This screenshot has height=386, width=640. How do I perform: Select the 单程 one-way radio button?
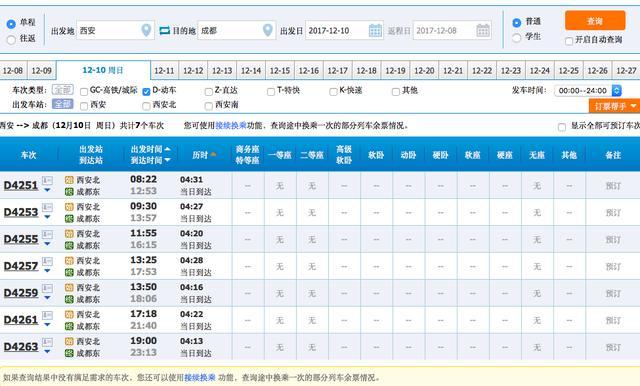click(x=11, y=24)
